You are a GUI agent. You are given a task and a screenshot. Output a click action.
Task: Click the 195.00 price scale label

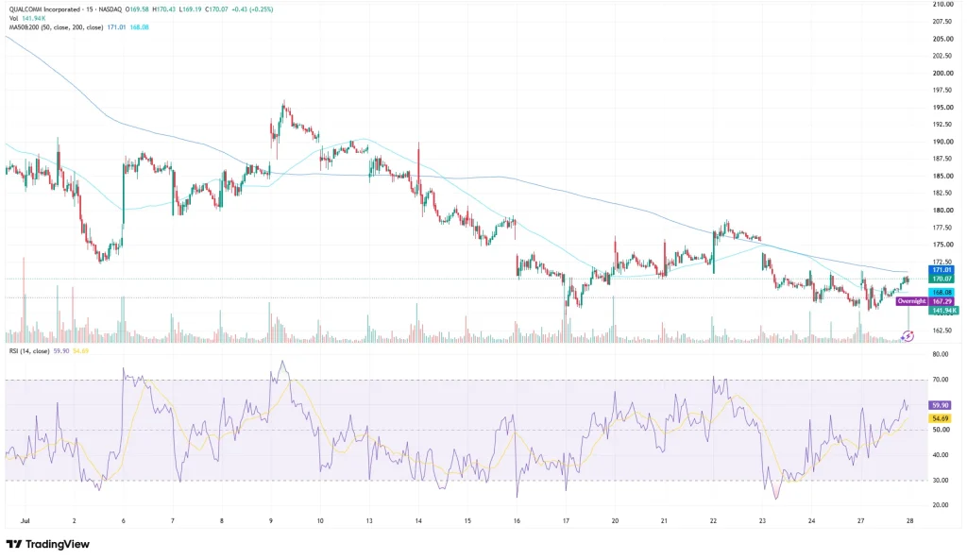[x=943, y=108]
